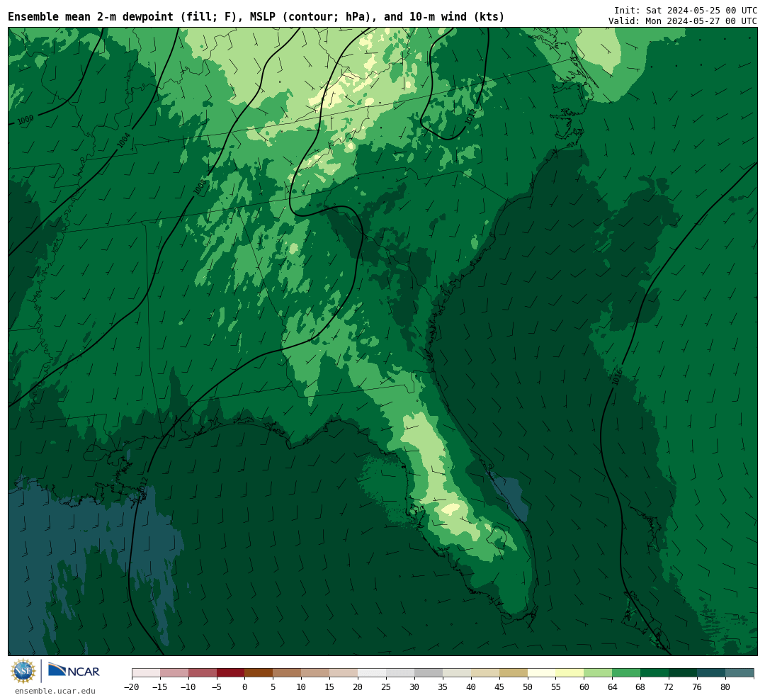Screen dimensions: 765x700
Task: Click the dark red swatch between -5 and 0
Action: click(x=231, y=673)
